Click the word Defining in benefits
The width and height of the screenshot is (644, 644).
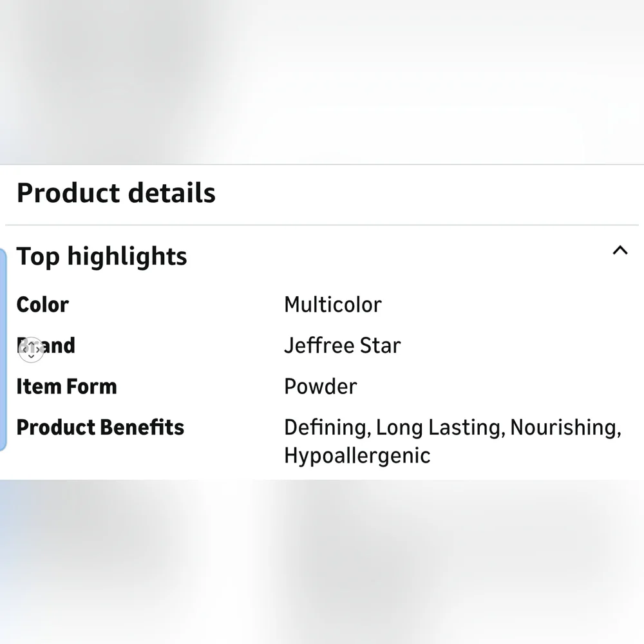point(326,428)
